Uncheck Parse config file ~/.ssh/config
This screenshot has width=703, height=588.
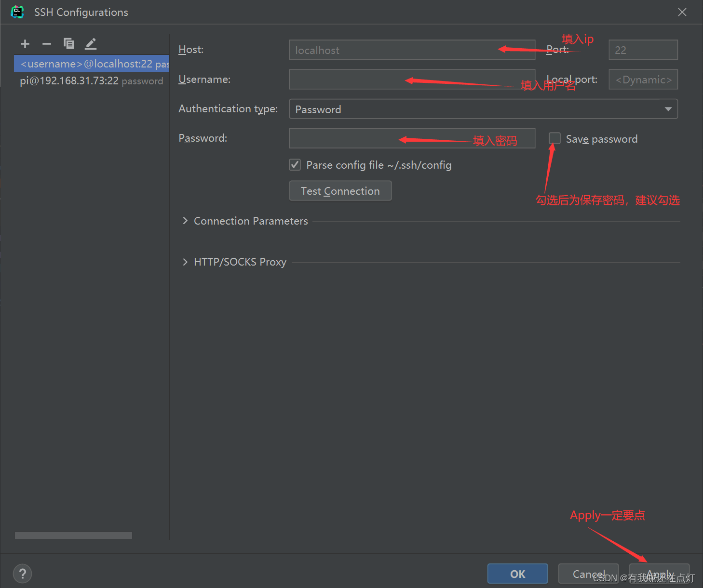coord(295,165)
